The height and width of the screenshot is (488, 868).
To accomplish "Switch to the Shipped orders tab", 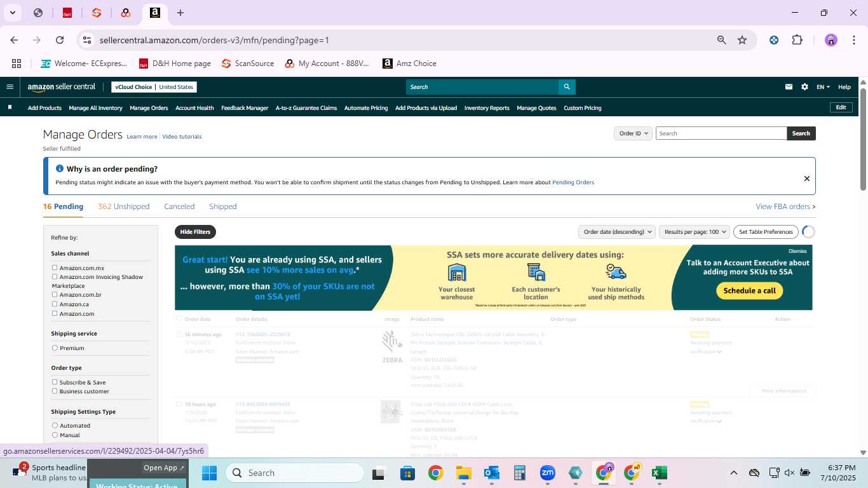I will point(223,207).
